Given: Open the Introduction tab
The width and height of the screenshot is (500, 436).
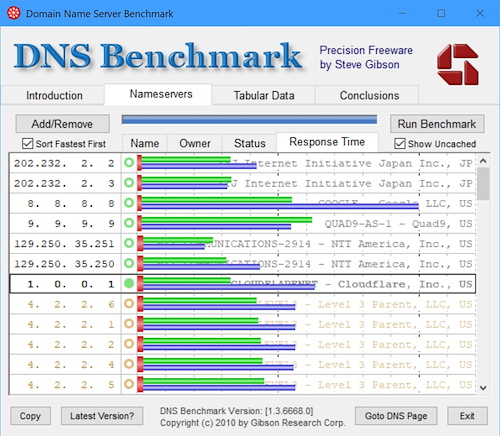Looking at the screenshot, I should coord(54,95).
